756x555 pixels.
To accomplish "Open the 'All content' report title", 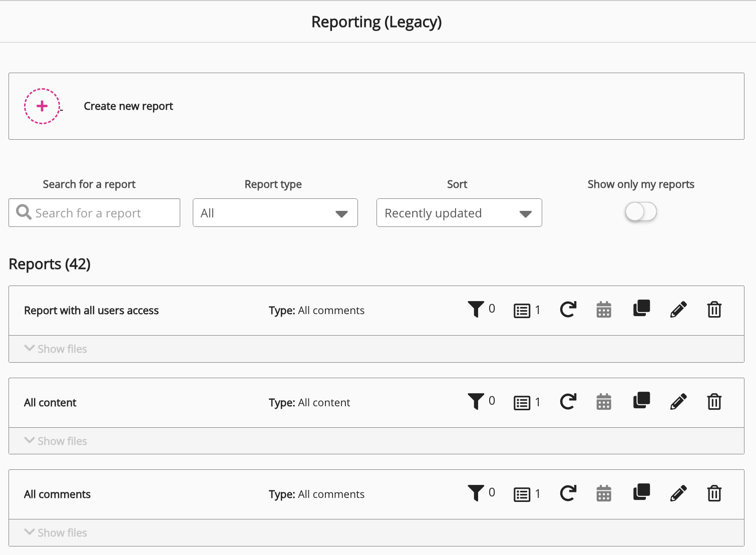I will [x=50, y=403].
